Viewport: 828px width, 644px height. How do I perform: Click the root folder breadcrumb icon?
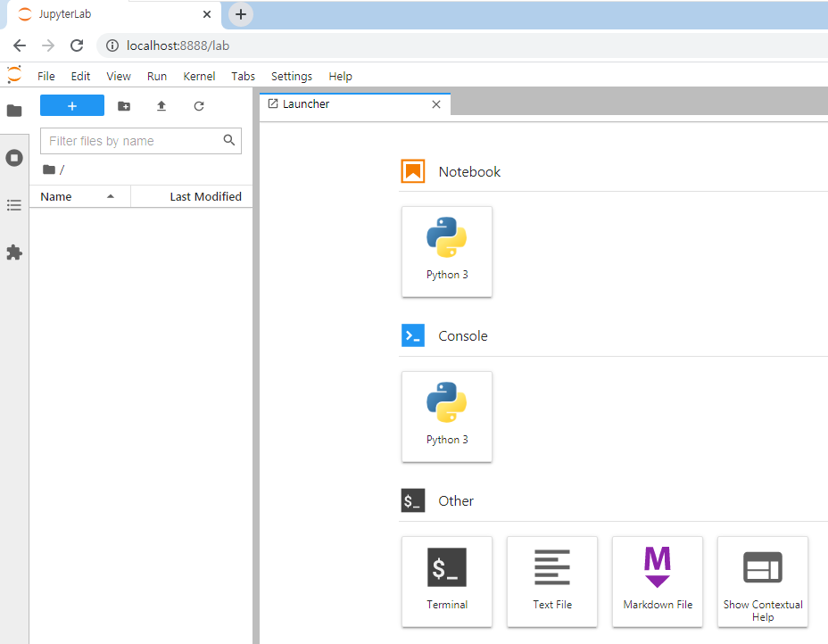pyautogui.click(x=49, y=169)
